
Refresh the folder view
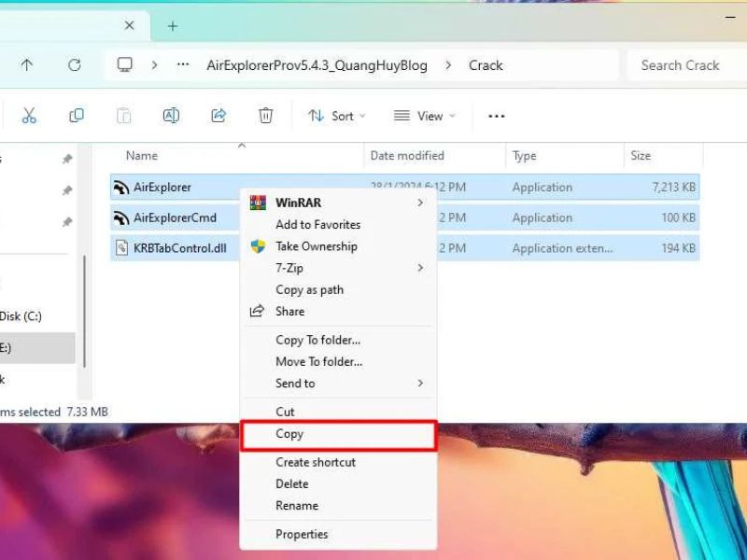[x=75, y=64]
